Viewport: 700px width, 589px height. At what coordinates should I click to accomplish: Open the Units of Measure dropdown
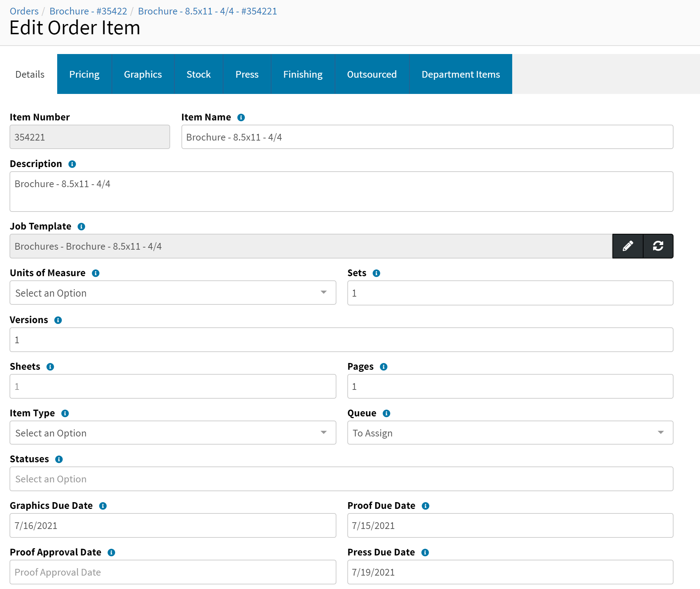(173, 293)
